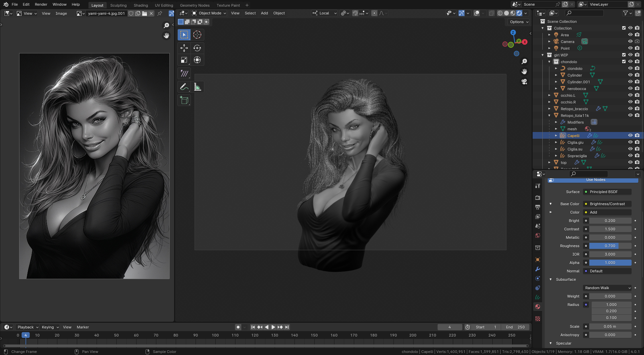The height and width of the screenshot is (355, 644).
Task: Select the Measure tool
Action: pyautogui.click(x=197, y=87)
